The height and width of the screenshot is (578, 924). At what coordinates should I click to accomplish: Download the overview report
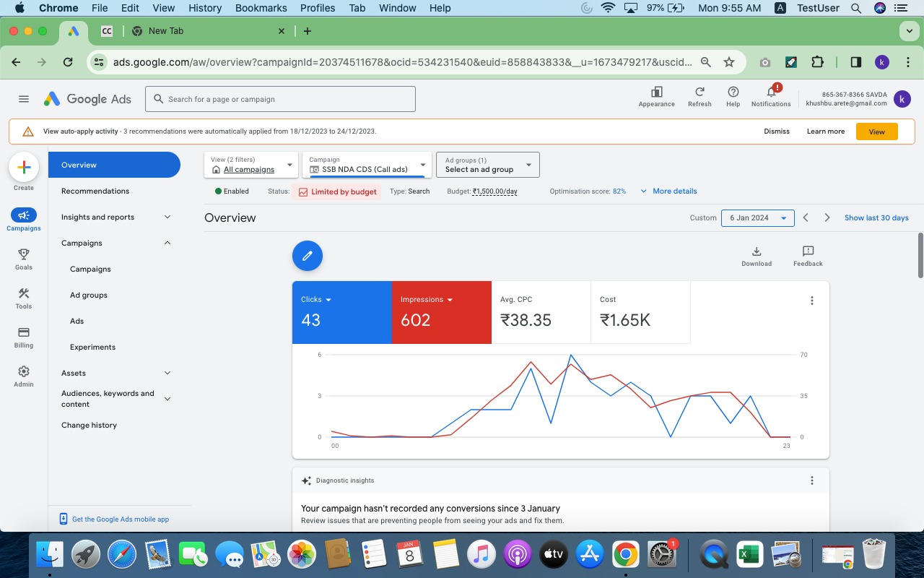click(757, 252)
